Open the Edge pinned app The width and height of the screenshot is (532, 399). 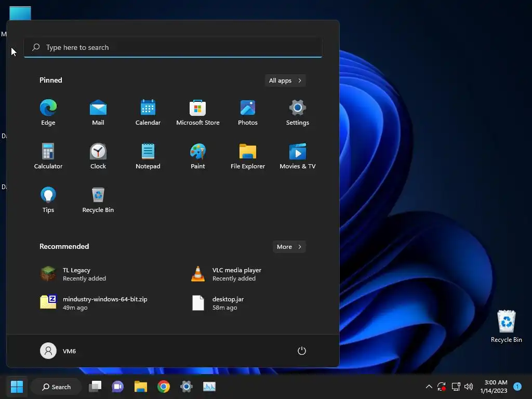[48, 113]
